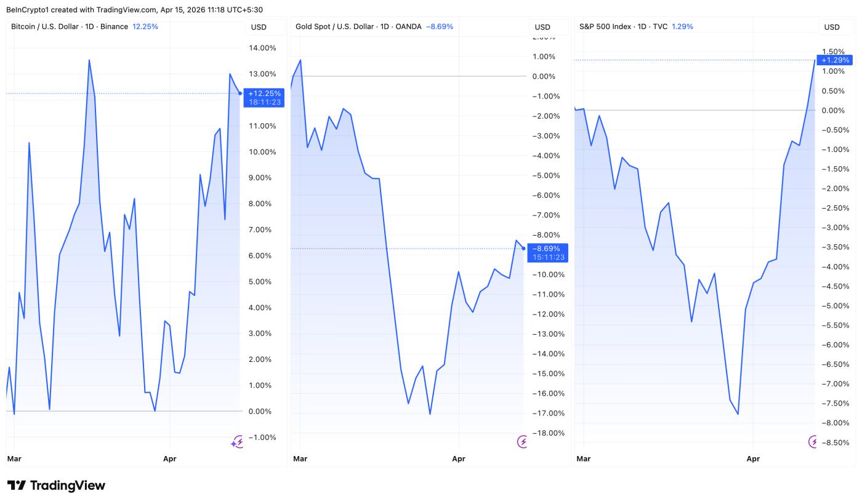
Task: Open USD currency selector on Gold chart
Action: click(542, 27)
